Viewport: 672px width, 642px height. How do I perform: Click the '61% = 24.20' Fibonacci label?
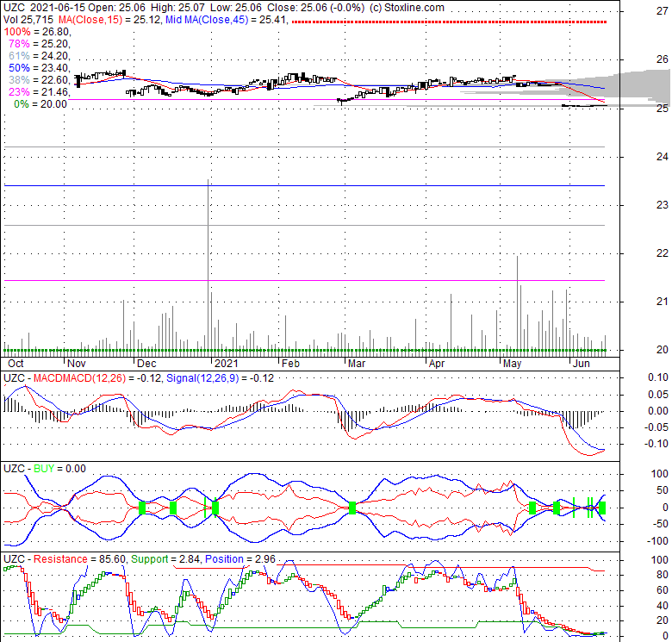(x=39, y=56)
